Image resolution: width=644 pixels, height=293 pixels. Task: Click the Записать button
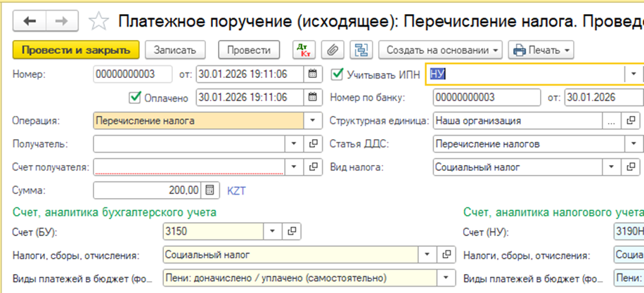pos(175,51)
